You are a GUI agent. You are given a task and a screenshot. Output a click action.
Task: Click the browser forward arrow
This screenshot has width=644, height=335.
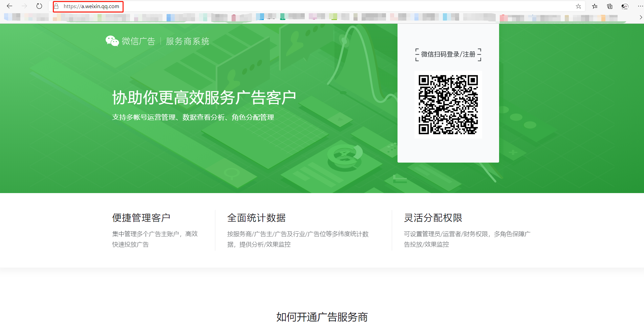click(24, 6)
